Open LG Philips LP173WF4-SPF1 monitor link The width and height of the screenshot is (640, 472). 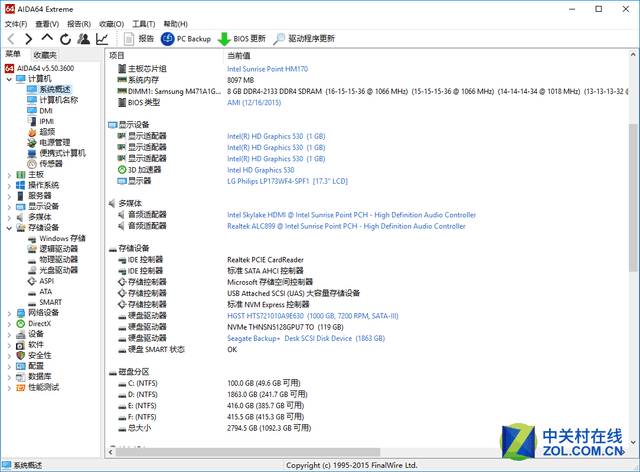[287, 181]
